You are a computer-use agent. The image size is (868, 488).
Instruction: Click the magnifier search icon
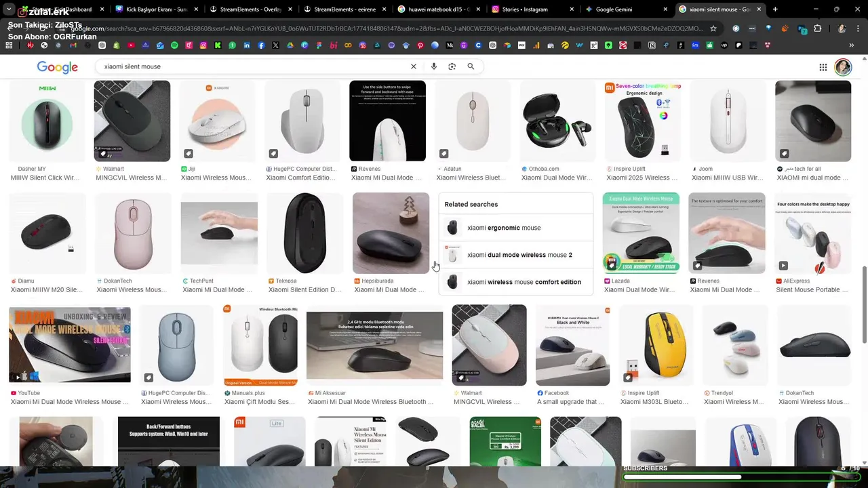pos(471,66)
